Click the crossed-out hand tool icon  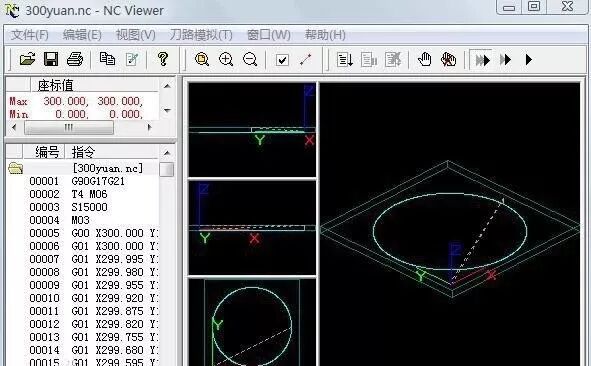click(448, 60)
